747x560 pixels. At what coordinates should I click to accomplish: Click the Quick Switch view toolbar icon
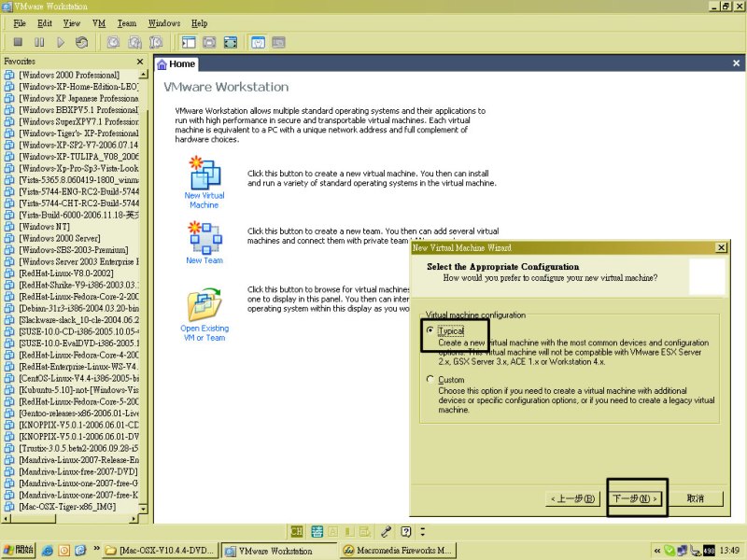coord(209,42)
